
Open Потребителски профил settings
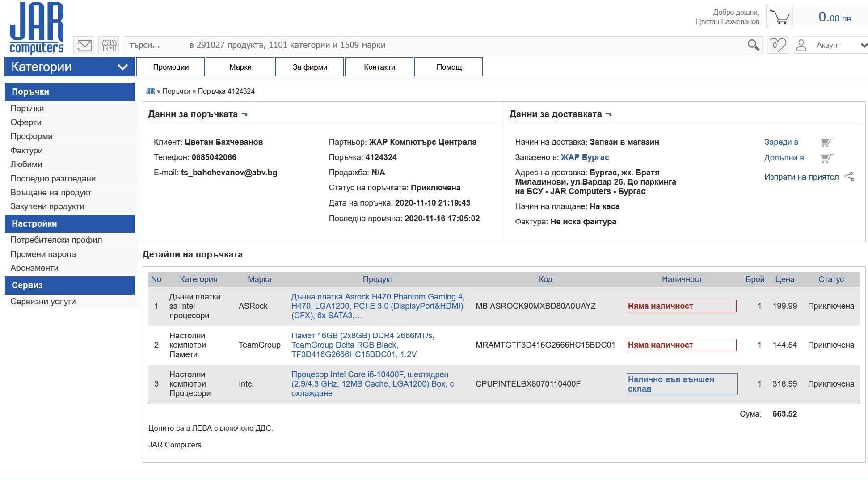click(56, 240)
